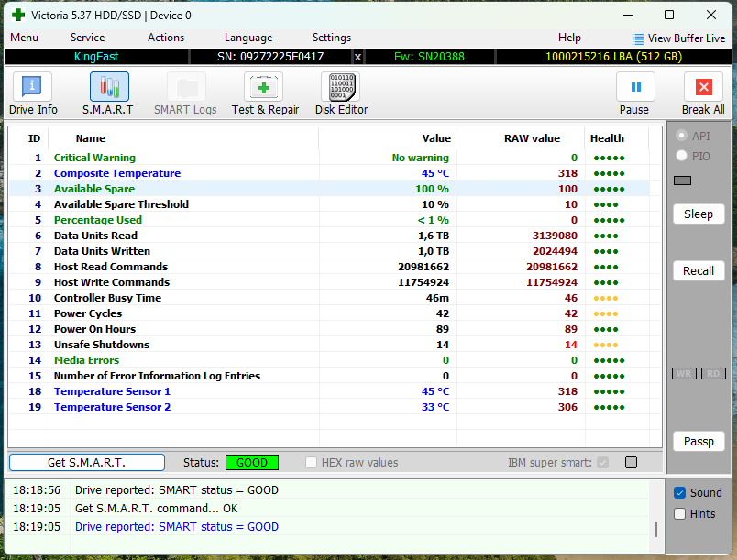737x560 pixels.
Task: Launch the Disk Editor
Action: [340, 88]
